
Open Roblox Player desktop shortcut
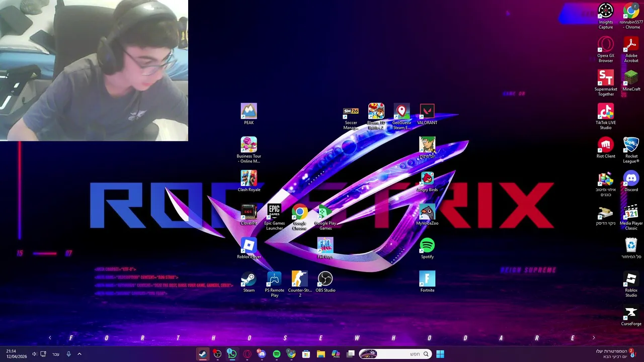pyautogui.click(x=249, y=248)
